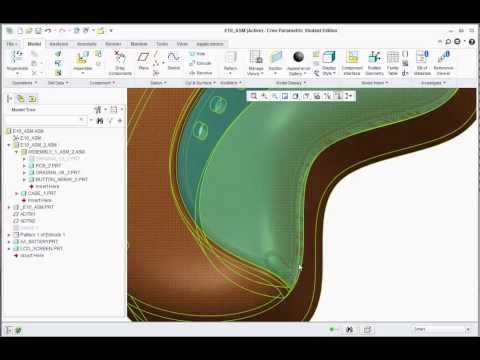The image size is (480, 360).
Task: Expand the PCB_2.PRT tree node
Action: point(24,166)
